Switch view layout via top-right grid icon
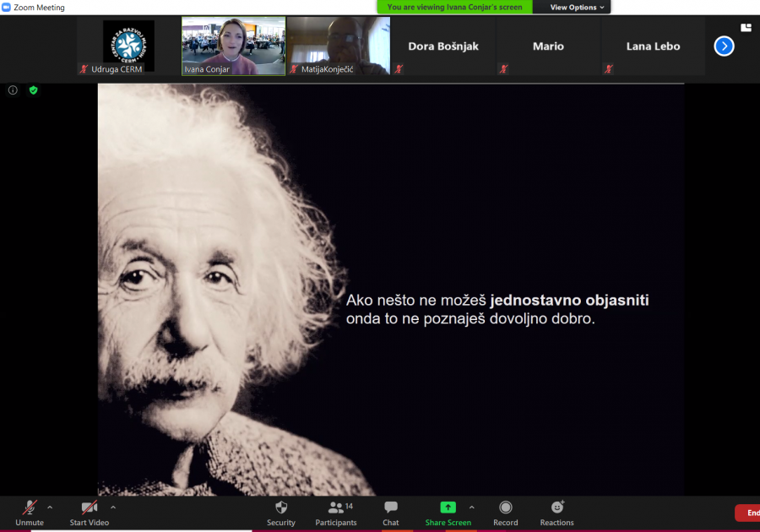The image size is (760, 532). coord(746,28)
